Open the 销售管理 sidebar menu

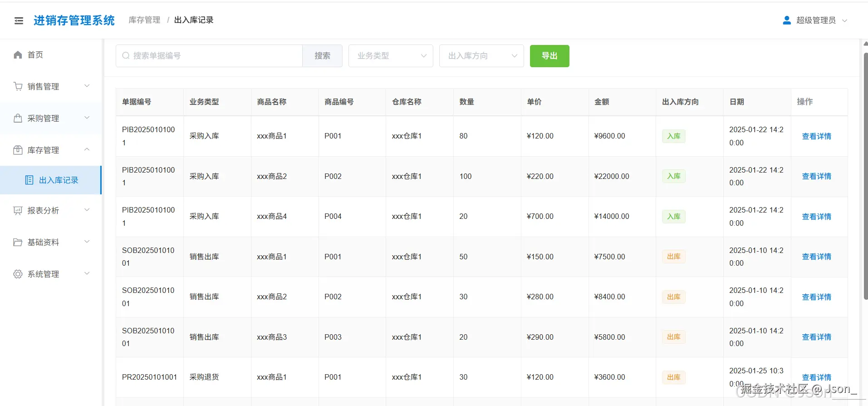tap(51, 86)
